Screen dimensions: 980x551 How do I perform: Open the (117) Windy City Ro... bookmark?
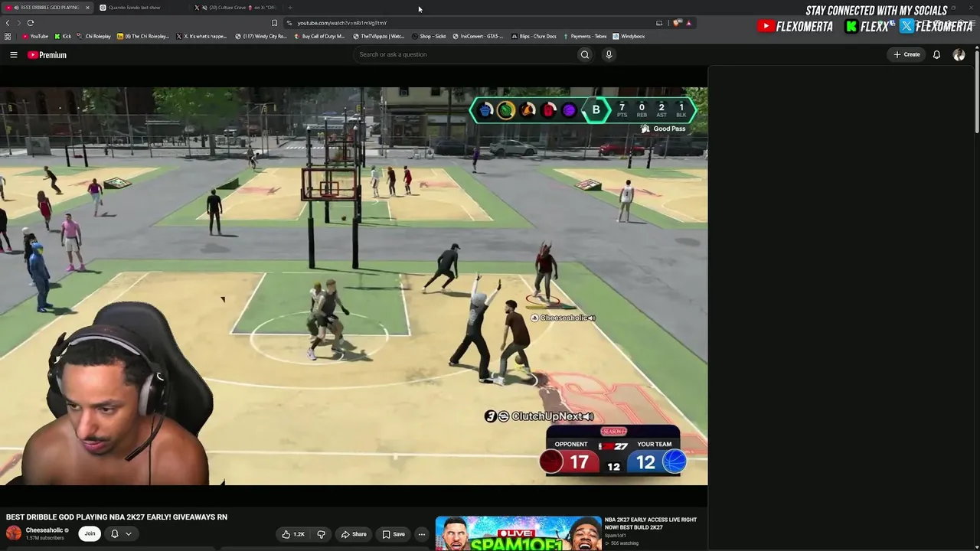261,36
